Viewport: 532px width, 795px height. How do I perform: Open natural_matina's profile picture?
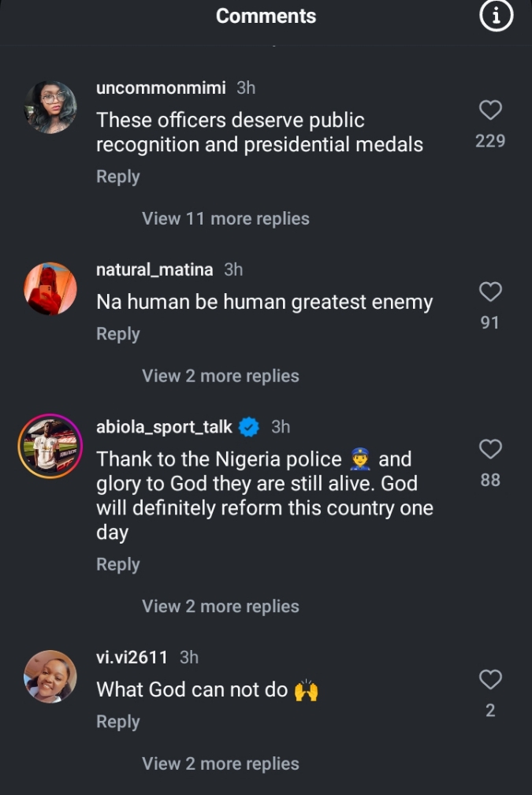pos(50,288)
